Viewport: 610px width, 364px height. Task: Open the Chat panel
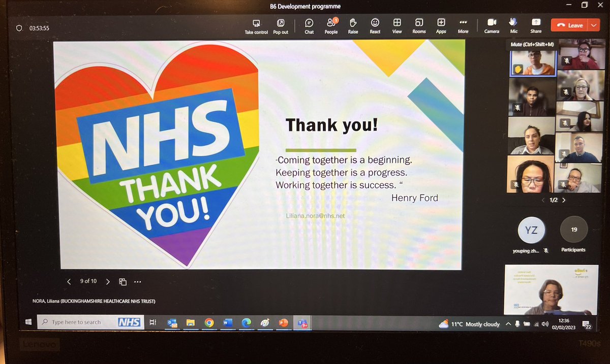(x=309, y=26)
